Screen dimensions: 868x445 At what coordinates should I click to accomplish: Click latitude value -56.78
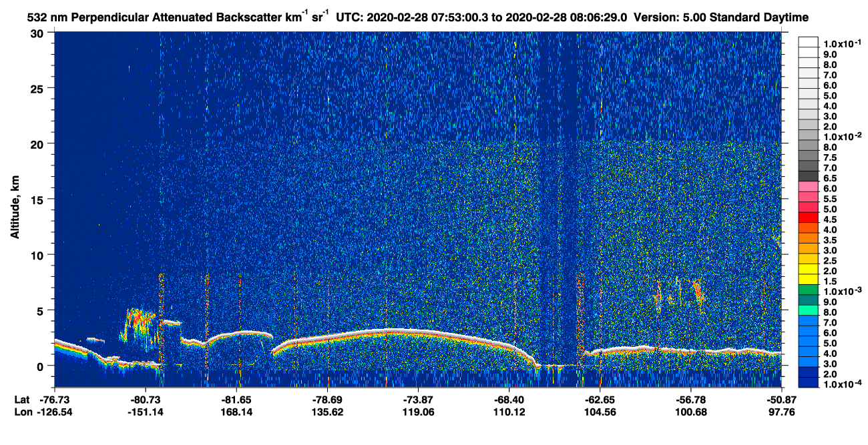coord(691,399)
